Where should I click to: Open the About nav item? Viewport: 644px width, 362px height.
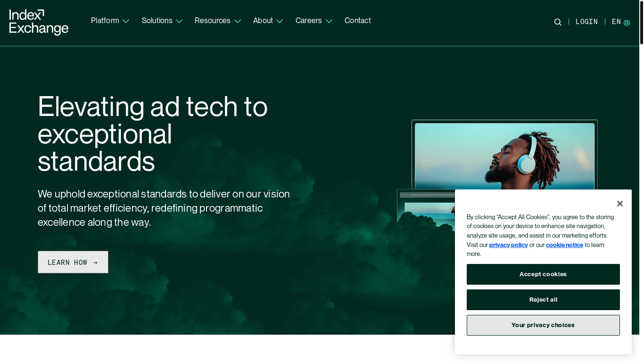pyautogui.click(x=263, y=21)
